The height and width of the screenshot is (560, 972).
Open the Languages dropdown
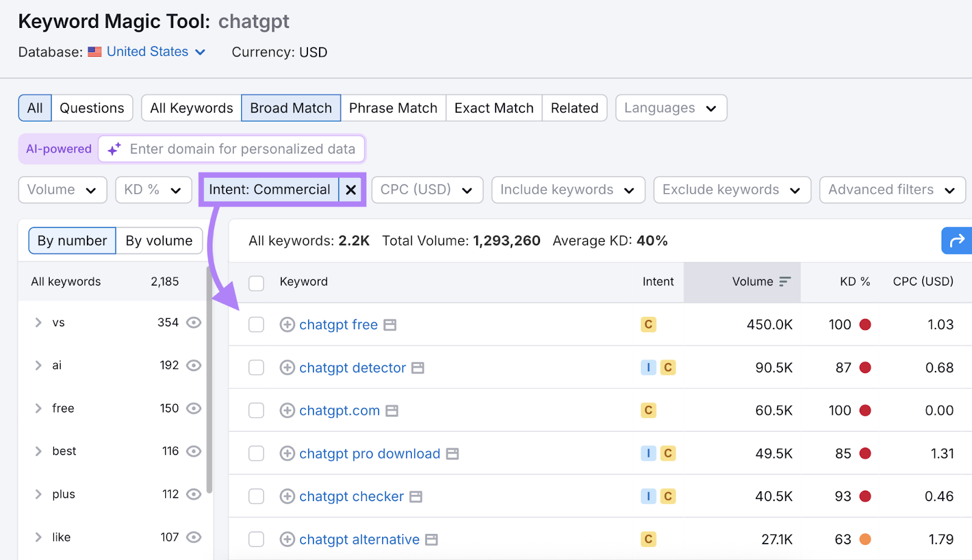tap(670, 108)
